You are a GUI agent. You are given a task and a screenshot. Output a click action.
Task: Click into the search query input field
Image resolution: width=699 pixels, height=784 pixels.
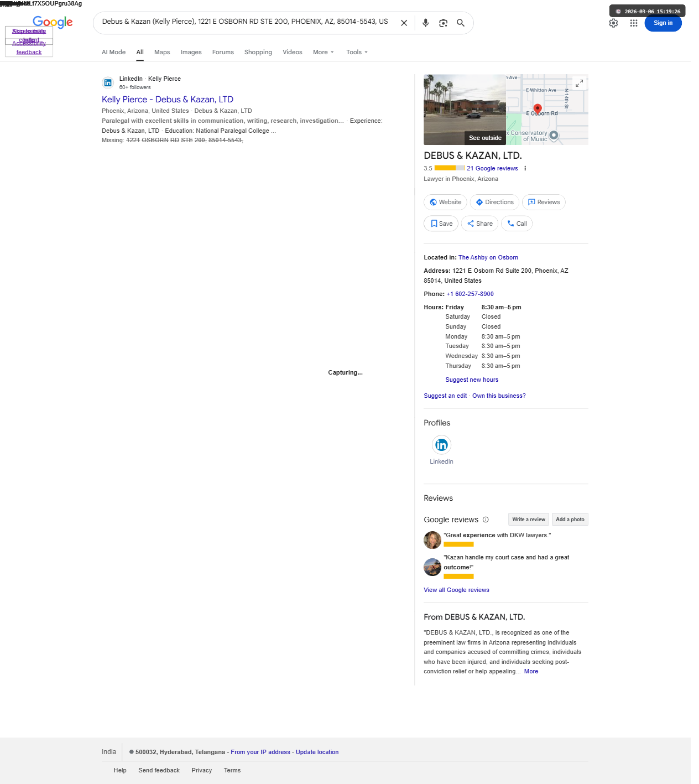[245, 22]
